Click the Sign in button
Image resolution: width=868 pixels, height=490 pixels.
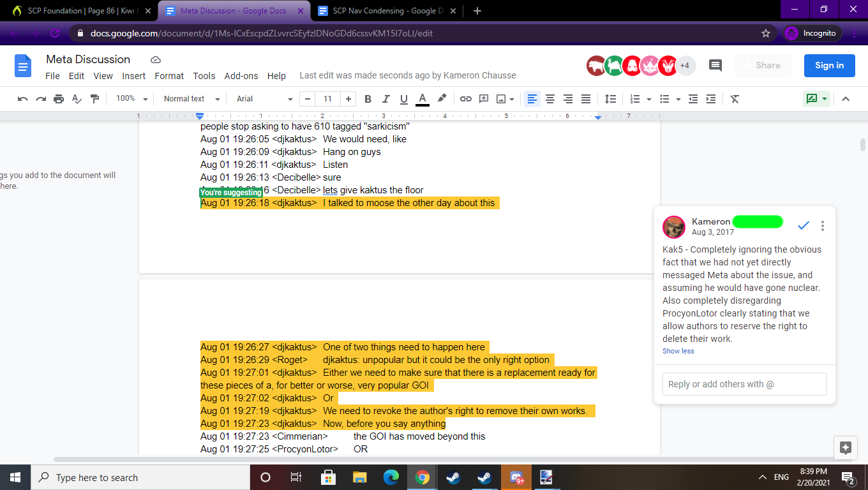click(829, 65)
